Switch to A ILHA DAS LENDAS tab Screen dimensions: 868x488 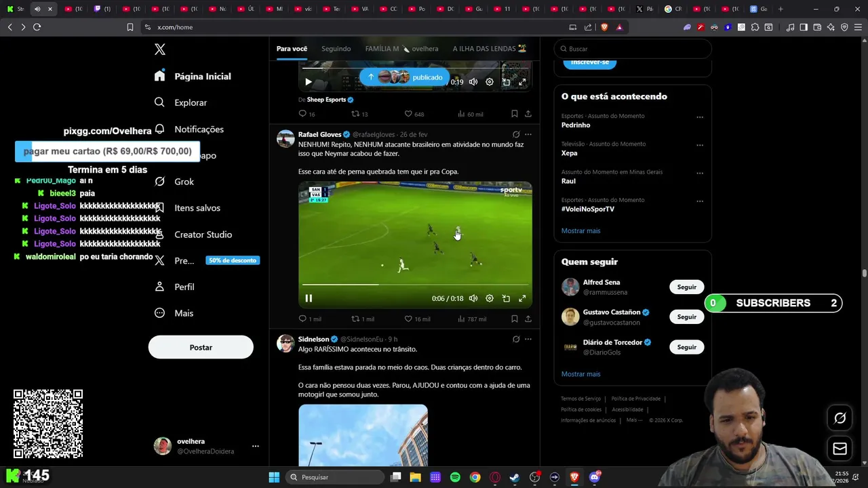[x=490, y=49]
